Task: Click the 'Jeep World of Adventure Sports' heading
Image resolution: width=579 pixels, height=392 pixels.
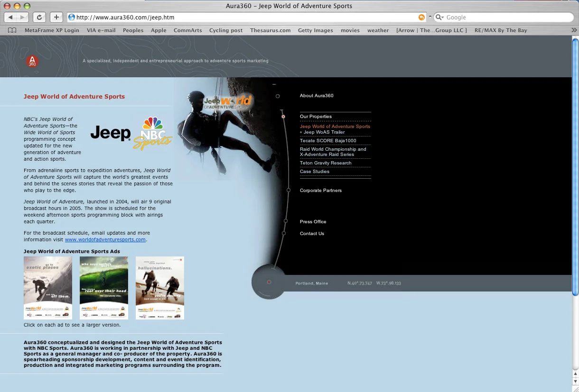Action: click(x=74, y=97)
